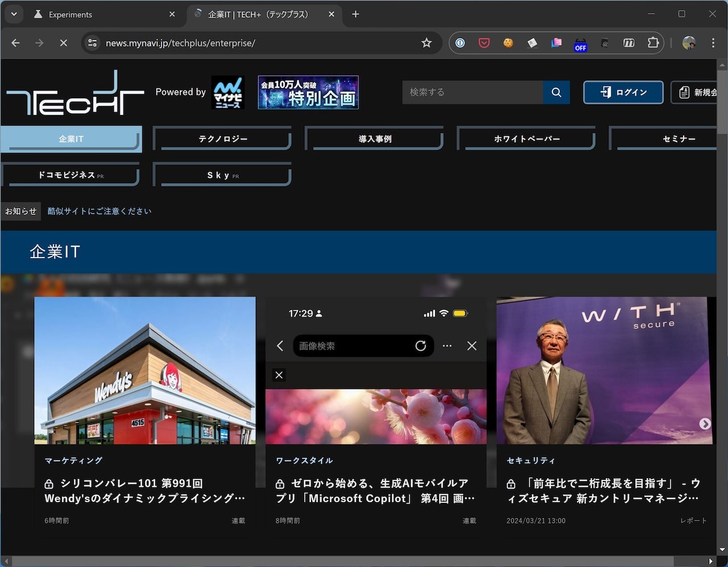Image resolution: width=728 pixels, height=567 pixels.
Task: Close the 企業IT TECH+ tab
Action: tap(331, 14)
